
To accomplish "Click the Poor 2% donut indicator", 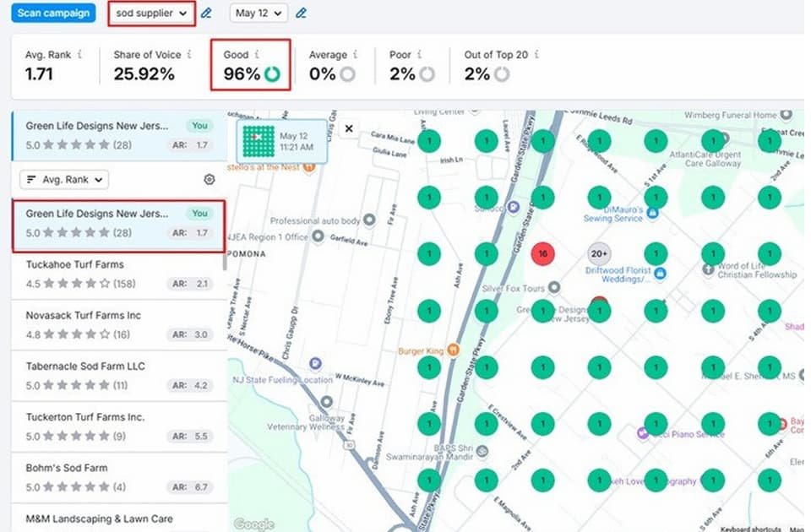I will pyautogui.click(x=427, y=74).
